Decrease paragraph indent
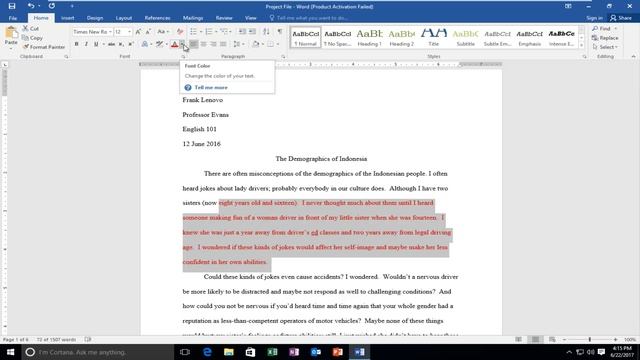This screenshot has height=360, width=640. pyautogui.click(x=242, y=32)
